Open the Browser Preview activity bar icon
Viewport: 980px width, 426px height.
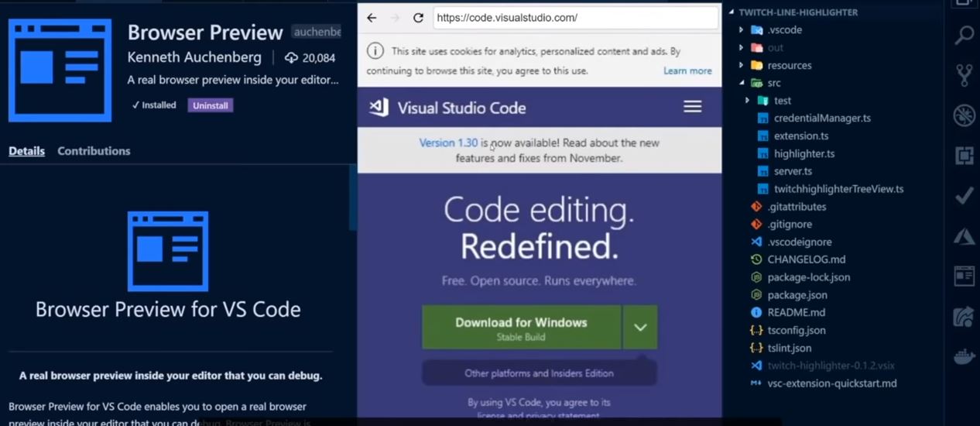click(x=964, y=276)
